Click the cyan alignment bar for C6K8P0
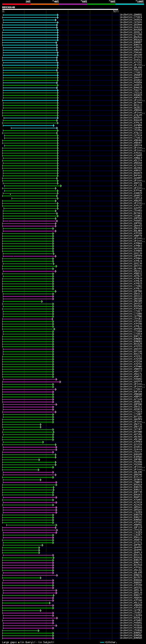146x644 pixels. 34,128
